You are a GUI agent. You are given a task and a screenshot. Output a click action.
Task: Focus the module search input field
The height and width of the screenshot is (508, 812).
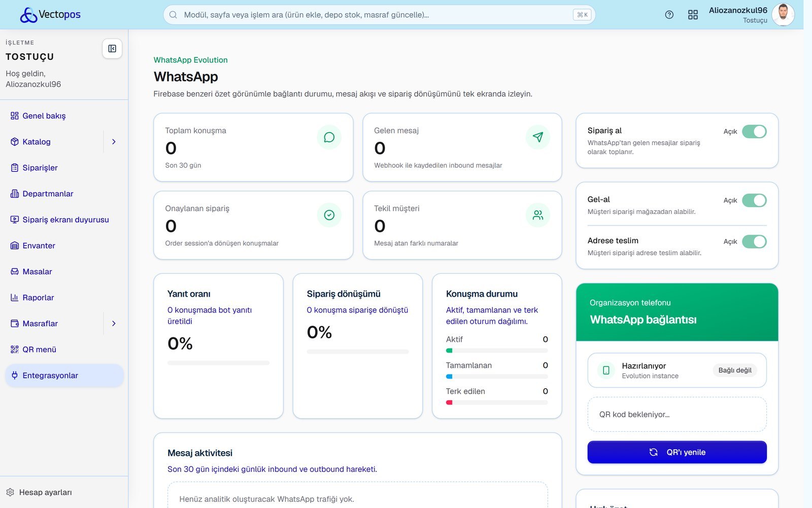(x=379, y=15)
